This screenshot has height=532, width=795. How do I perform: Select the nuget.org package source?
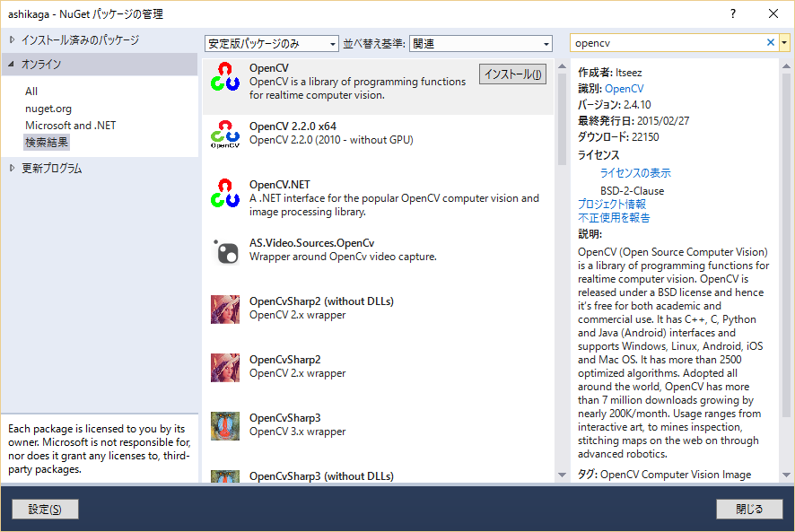48,109
